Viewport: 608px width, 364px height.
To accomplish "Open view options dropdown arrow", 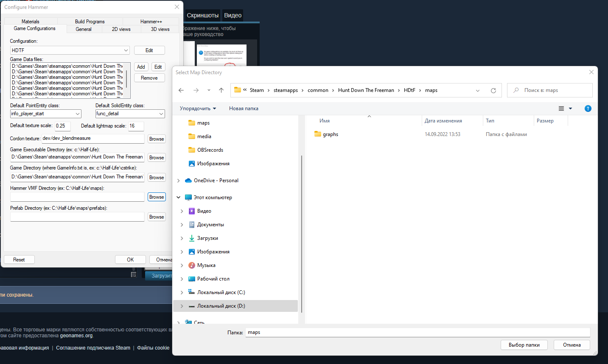I will (x=570, y=108).
